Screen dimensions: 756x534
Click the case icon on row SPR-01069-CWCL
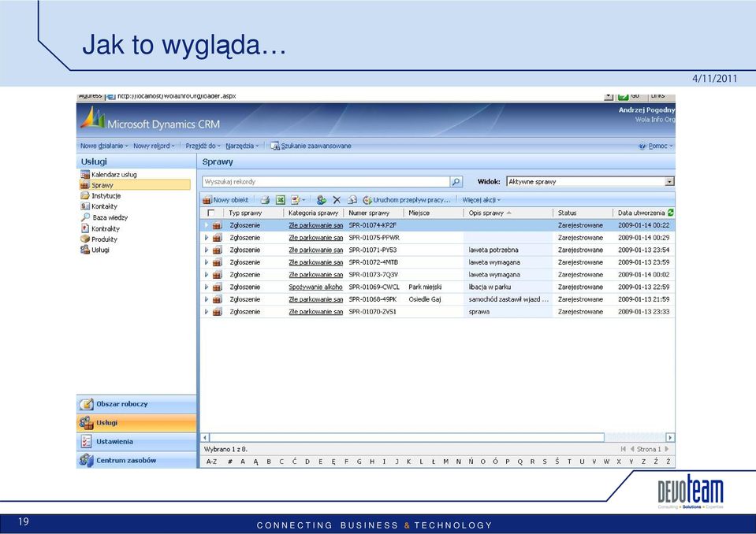tap(217, 287)
